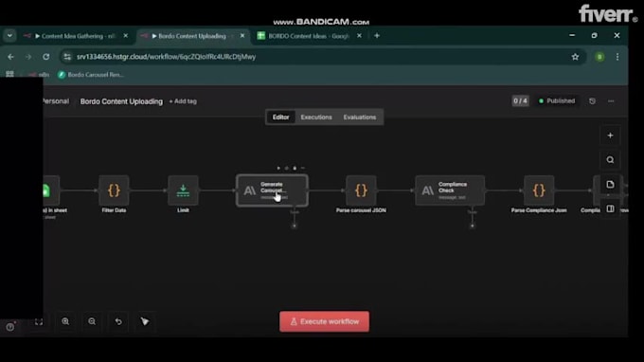Click the Bordo Content Uploading workflow title
Image resolution: width=644 pixels, height=362 pixels.
point(121,101)
